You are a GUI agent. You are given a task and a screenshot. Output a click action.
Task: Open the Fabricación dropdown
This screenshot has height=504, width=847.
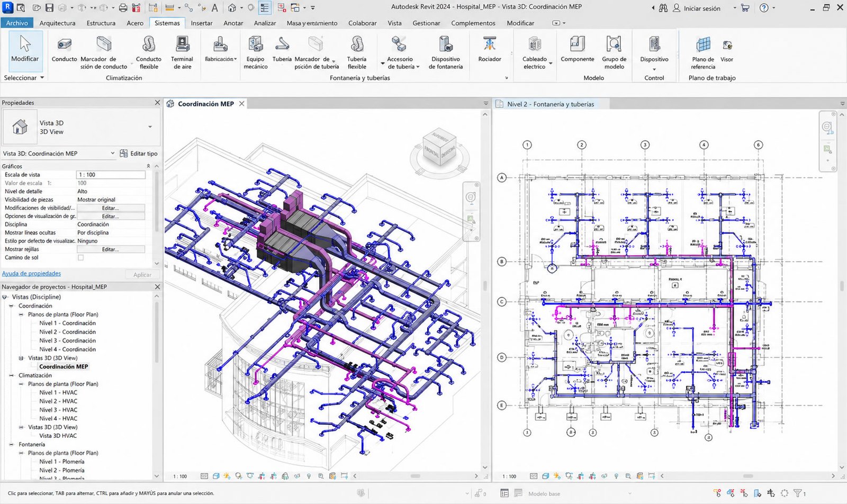click(x=221, y=59)
